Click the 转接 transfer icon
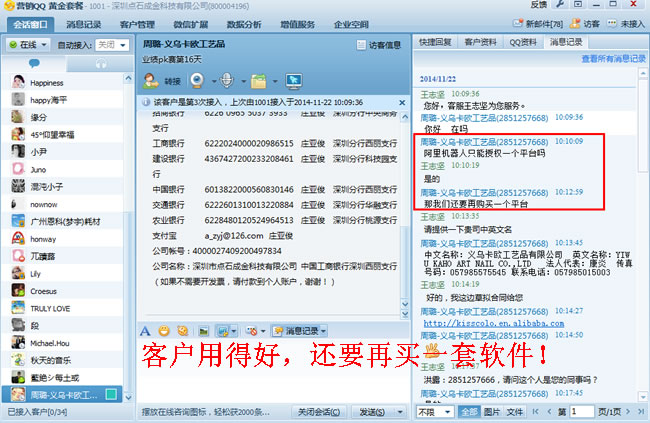 tap(151, 80)
